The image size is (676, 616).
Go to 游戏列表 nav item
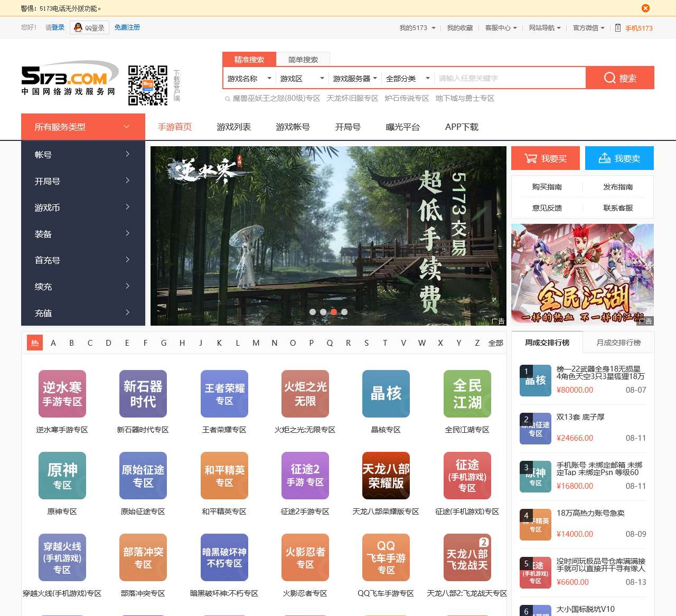click(x=234, y=127)
